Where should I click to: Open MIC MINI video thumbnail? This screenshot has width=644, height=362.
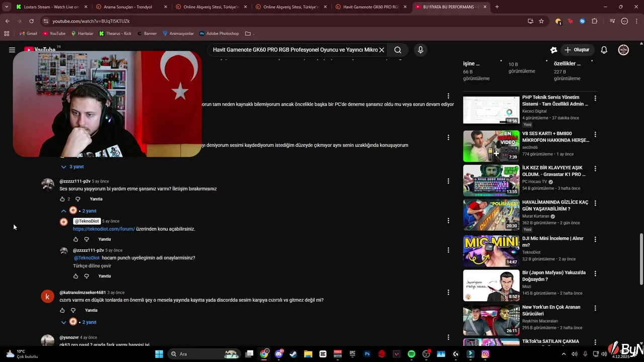(491, 250)
